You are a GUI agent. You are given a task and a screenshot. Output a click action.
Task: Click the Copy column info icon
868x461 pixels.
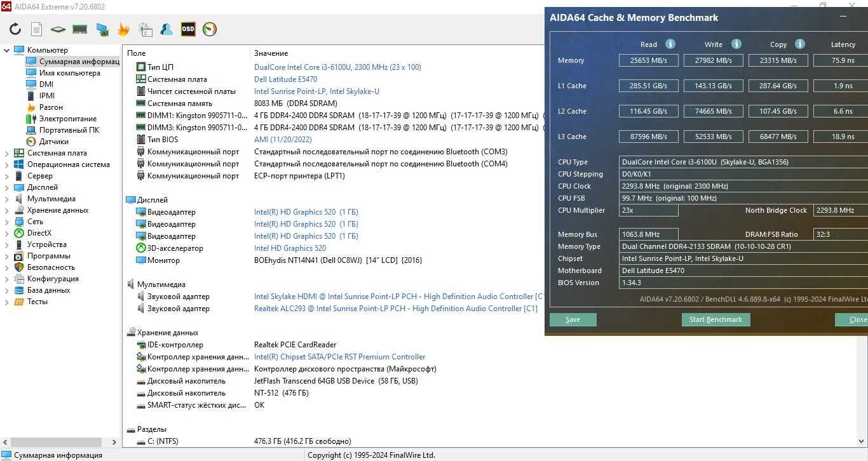coord(800,44)
